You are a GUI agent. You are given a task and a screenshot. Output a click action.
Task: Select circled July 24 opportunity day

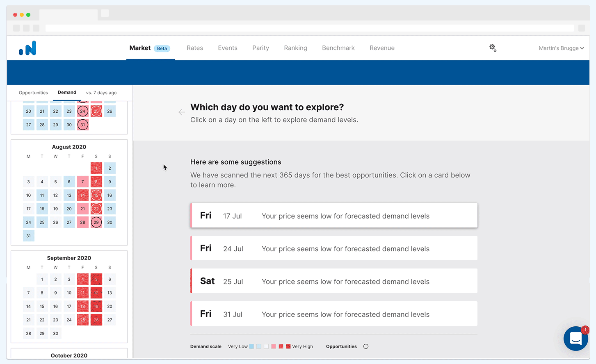82,111
